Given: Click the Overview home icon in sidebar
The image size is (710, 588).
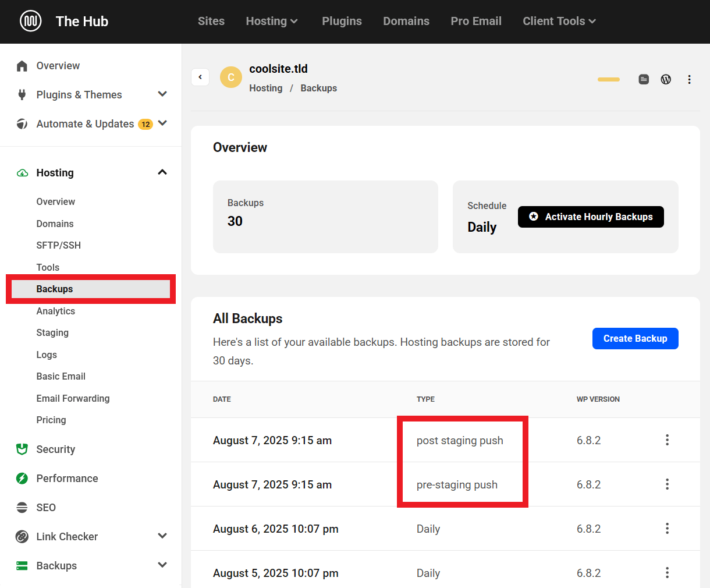Looking at the screenshot, I should click(22, 66).
